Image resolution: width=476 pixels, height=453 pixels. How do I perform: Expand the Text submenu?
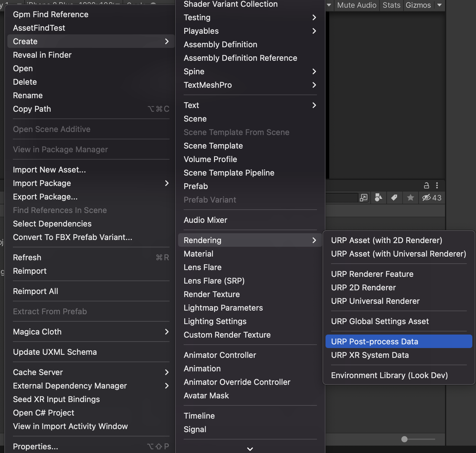click(x=250, y=105)
